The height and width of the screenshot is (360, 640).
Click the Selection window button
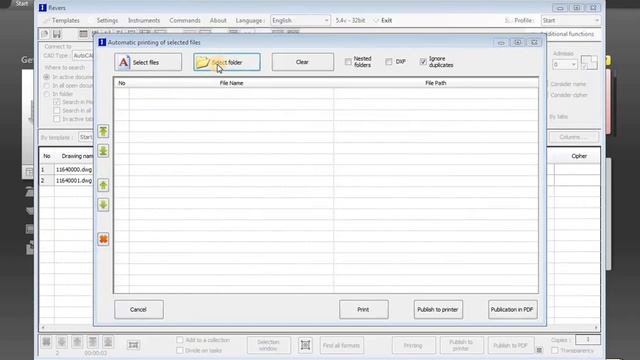click(269, 345)
